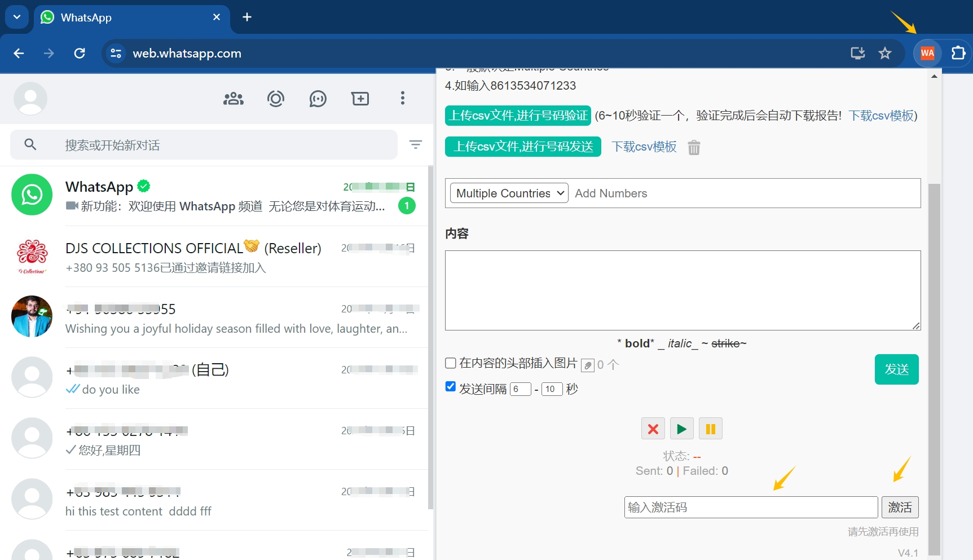Viewport: 973px width, 560px height.
Task: Open own profile avatar in WhatsApp header
Action: [x=30, y=99]
